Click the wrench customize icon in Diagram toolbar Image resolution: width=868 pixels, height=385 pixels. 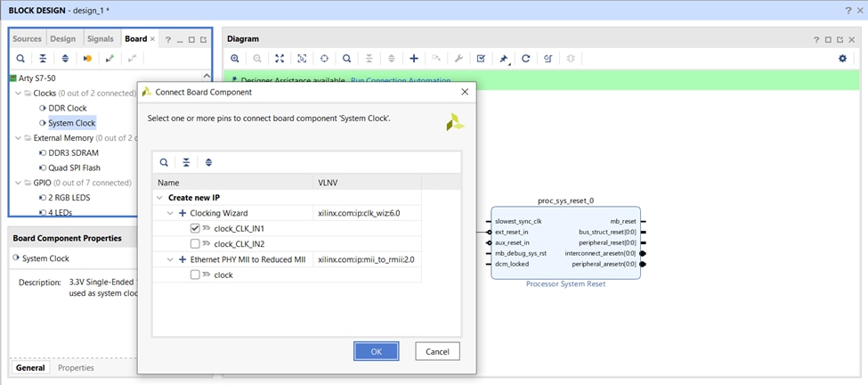458,58
